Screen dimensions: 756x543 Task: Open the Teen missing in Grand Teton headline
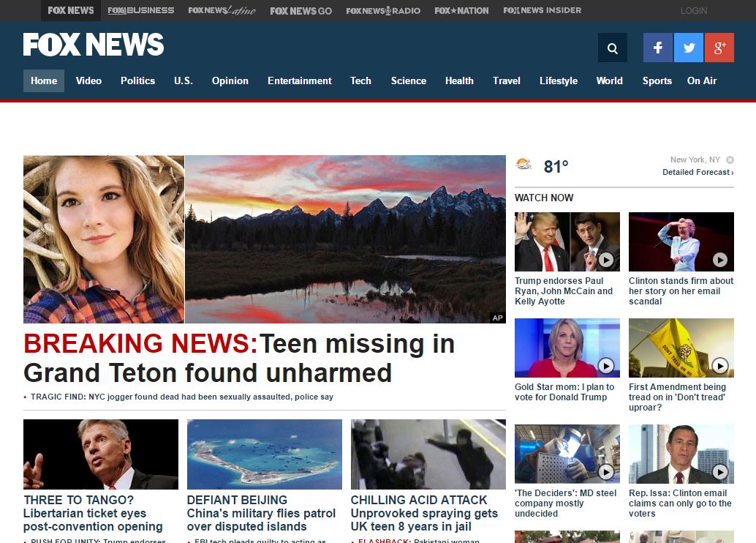239,358
